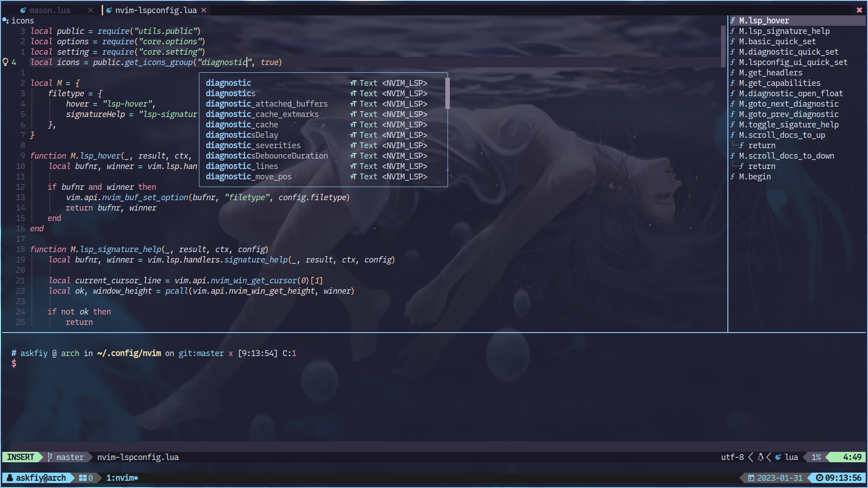Image resolution: width=868 pixels, height=488 pixels.
Task: Jump to M.scroll_docs_to_up symbol
Action: pos(782,135)
